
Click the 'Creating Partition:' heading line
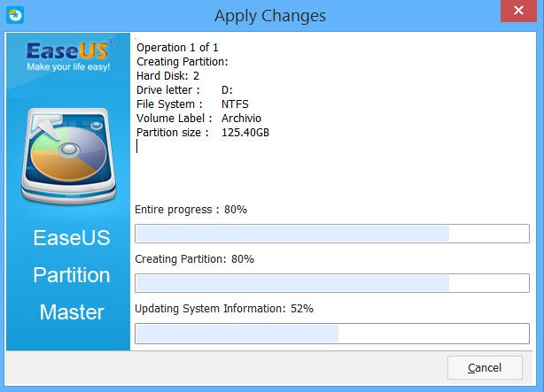(183, 62)
